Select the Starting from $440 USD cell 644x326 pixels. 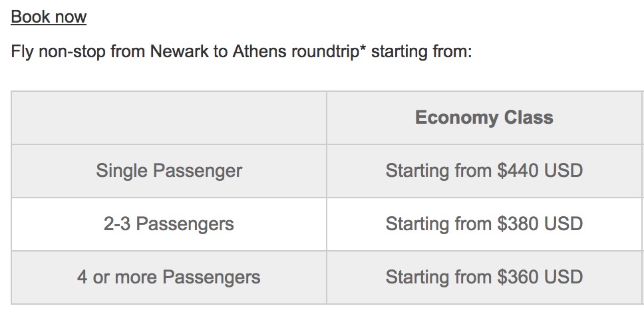tap(484, 171)
